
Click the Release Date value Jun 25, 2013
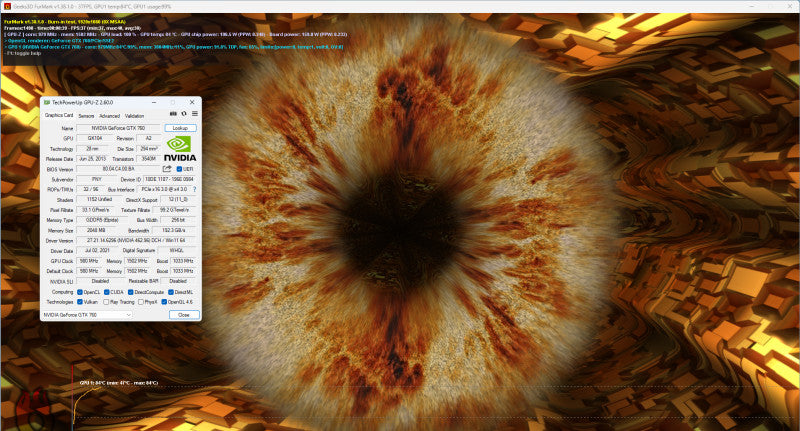coord(92,159)
